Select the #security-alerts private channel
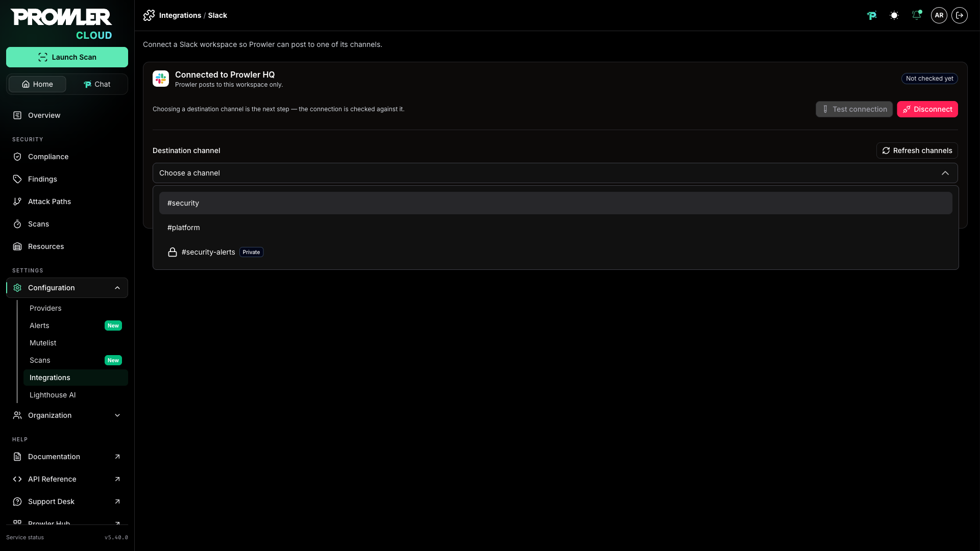 [555, 252]
